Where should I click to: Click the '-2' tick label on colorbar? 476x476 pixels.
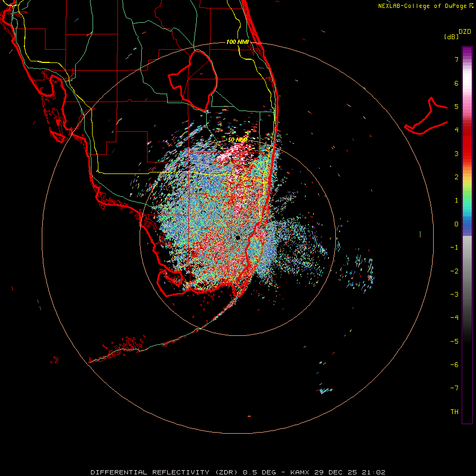(x=454, y=271)
